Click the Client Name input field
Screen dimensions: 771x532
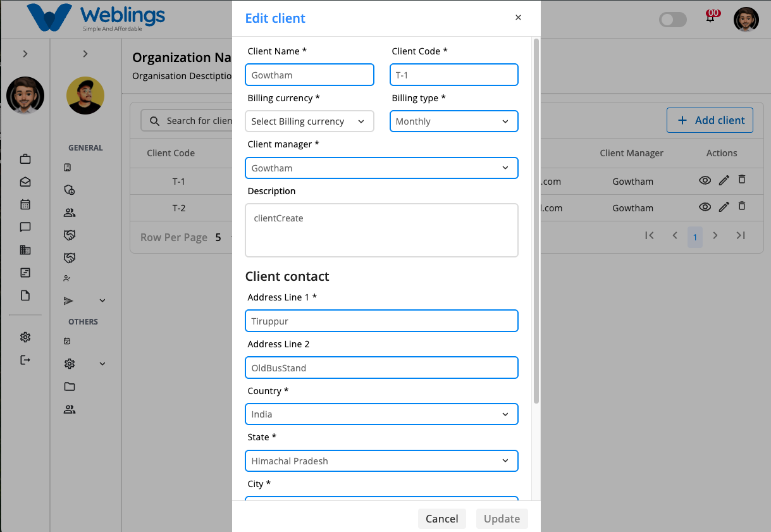pos(310,75)
